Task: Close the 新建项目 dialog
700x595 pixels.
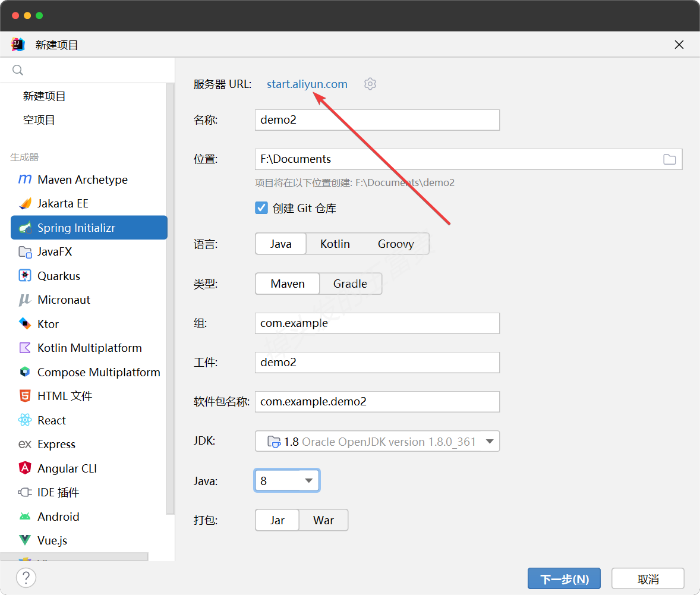Action: point(679,45)
